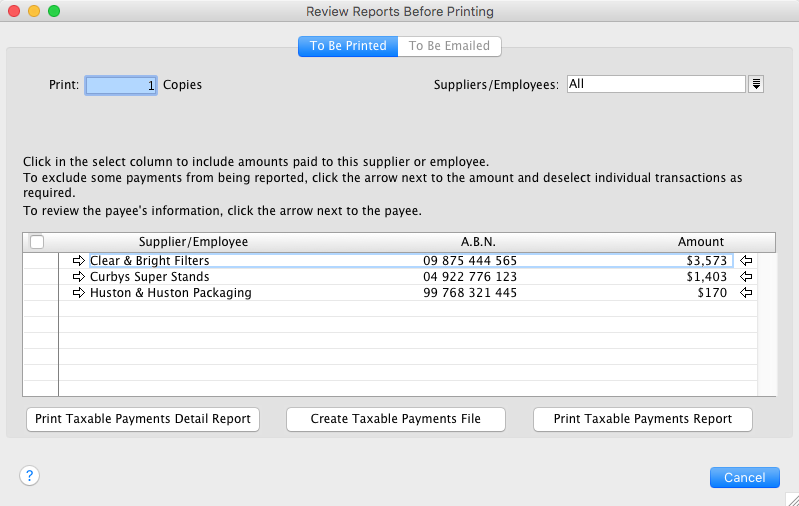
Task: Open payee details arrow for Curbys Super Stands
Action: pyautogui.click(x=80, y=277)
